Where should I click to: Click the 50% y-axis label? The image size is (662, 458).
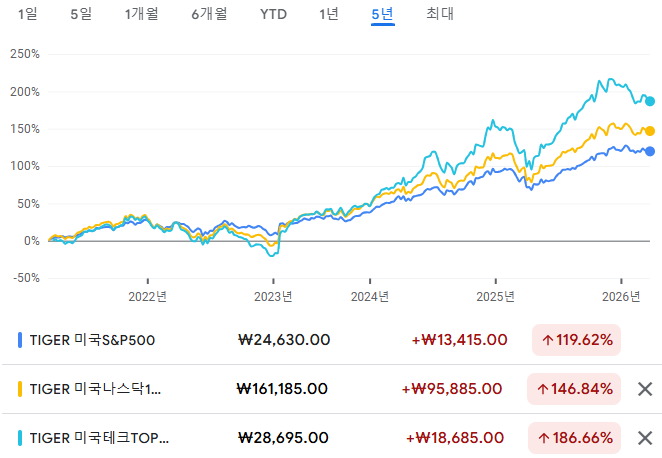(x=28, y=204)
